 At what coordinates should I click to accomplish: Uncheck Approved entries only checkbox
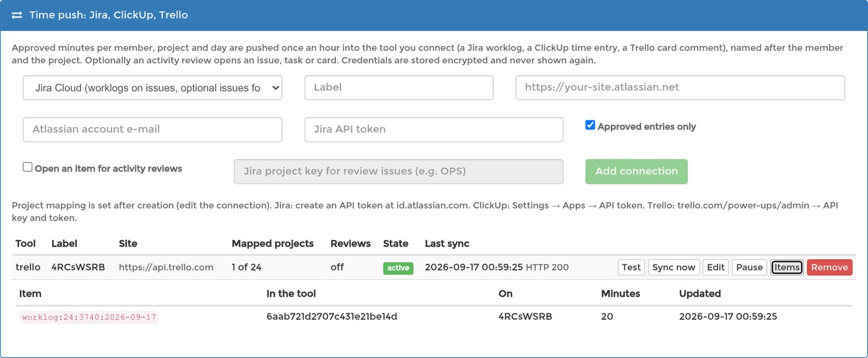point(590,125)
